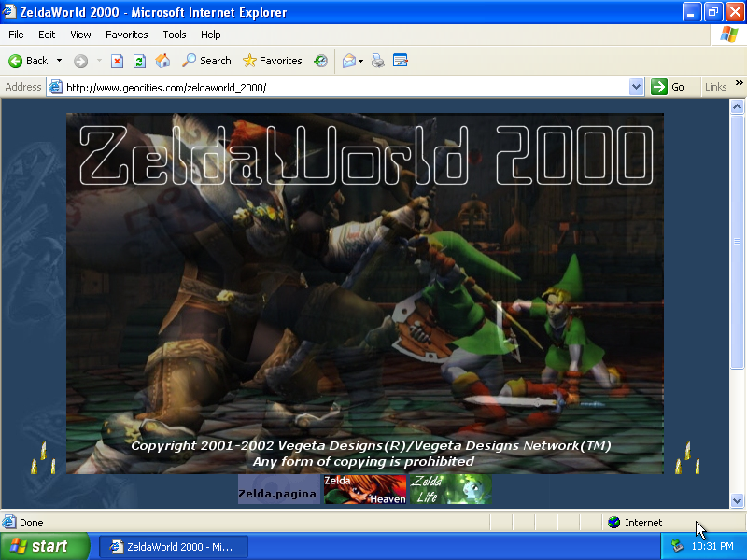Expand the address bar dropdown list

(x=636, y=87)
